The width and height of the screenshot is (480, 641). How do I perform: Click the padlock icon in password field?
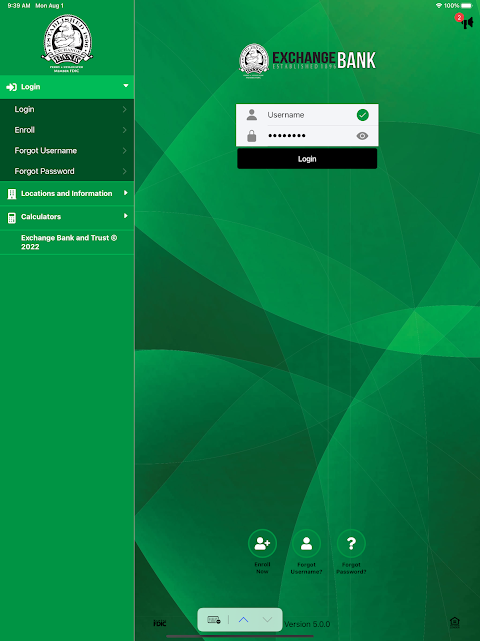pyautogui.click(x=252, y=136)
